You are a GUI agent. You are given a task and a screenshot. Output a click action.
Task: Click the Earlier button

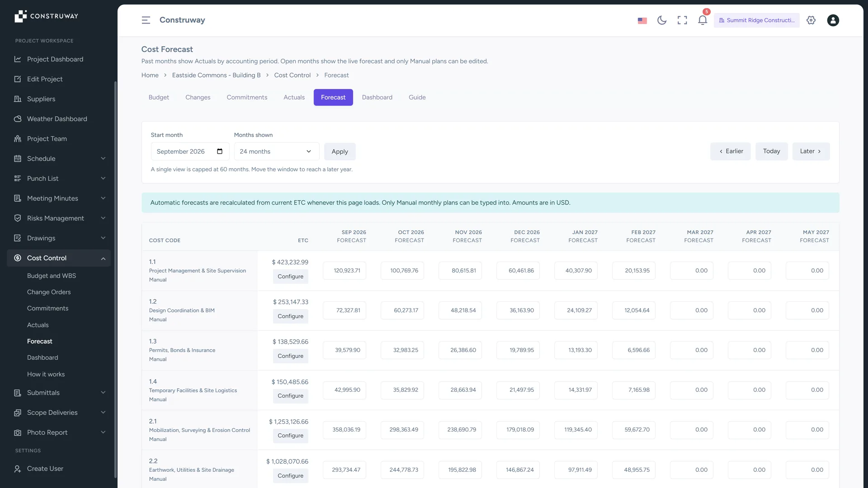731,151
